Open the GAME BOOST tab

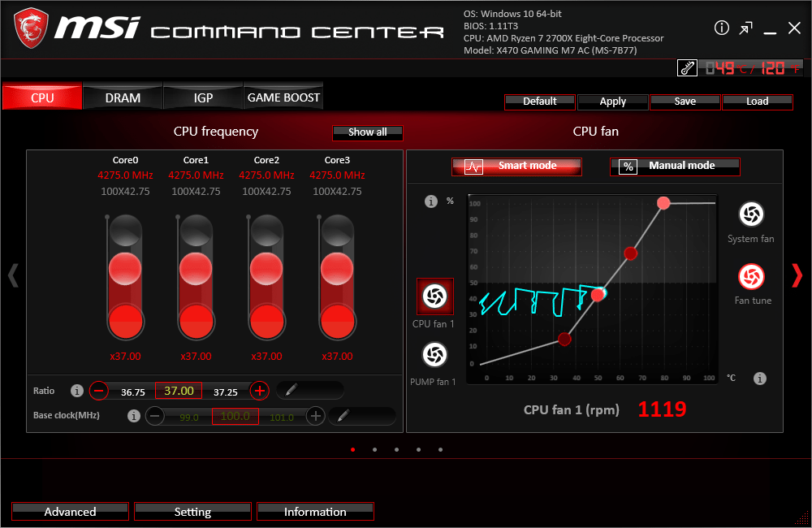pos(283,97)
